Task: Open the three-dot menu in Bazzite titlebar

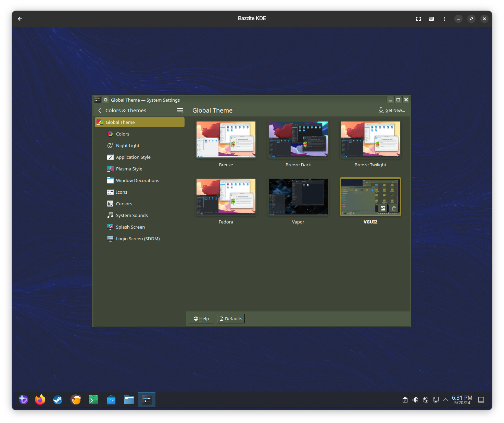Action: (444, 19)
